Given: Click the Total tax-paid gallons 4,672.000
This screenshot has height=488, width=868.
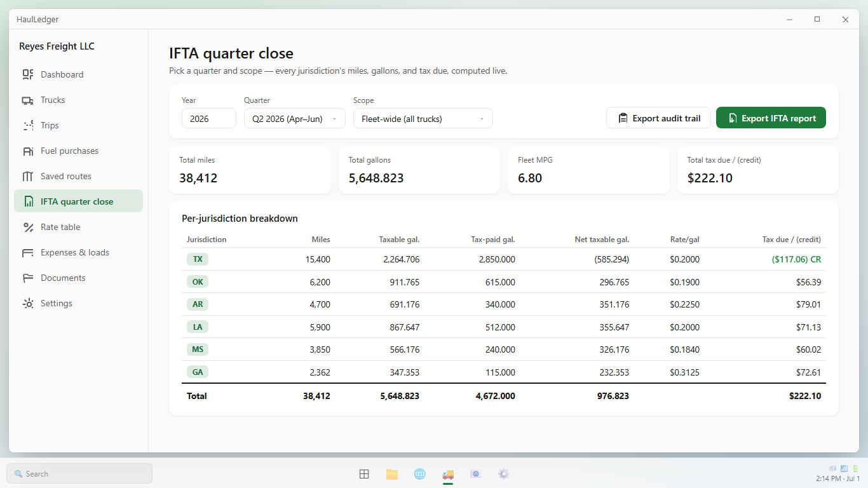Looking at the screenshot, I should click(496, 396).
